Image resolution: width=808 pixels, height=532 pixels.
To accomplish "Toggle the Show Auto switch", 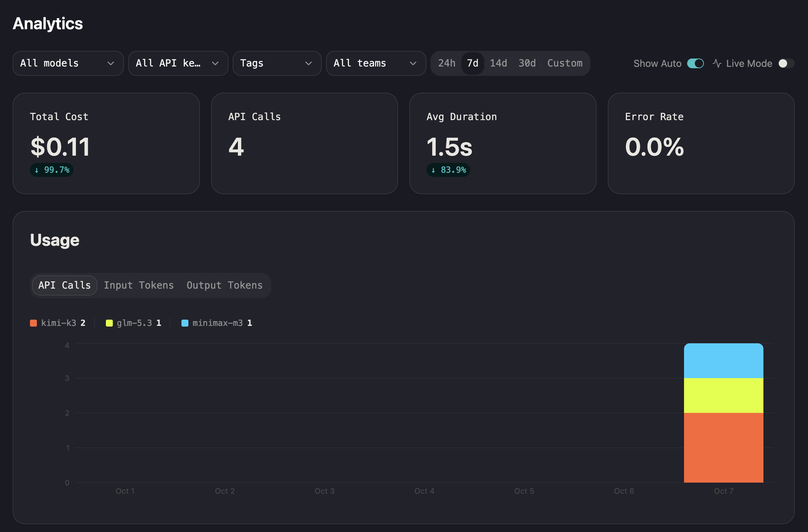I will click(695, 63).
